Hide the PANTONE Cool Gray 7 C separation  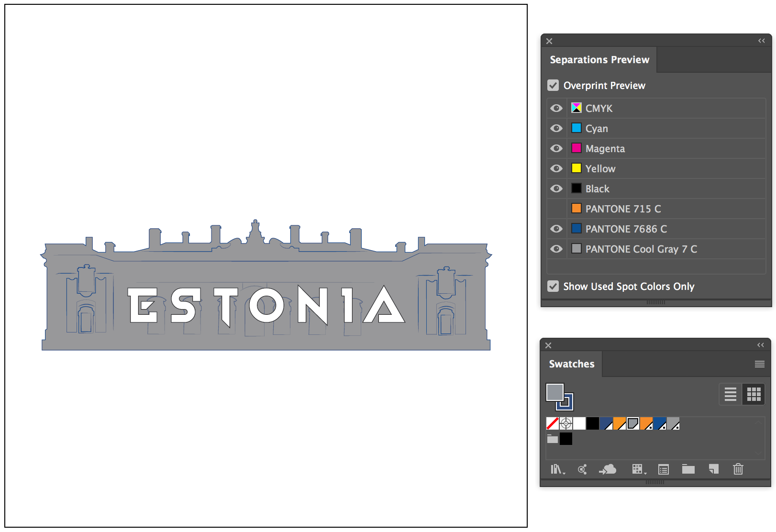[556, 249]
